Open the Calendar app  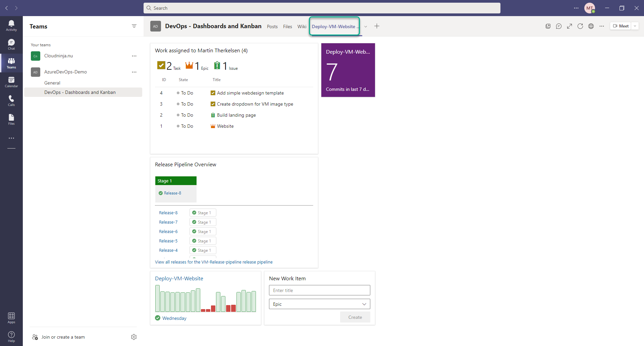(x=11, y=82)
